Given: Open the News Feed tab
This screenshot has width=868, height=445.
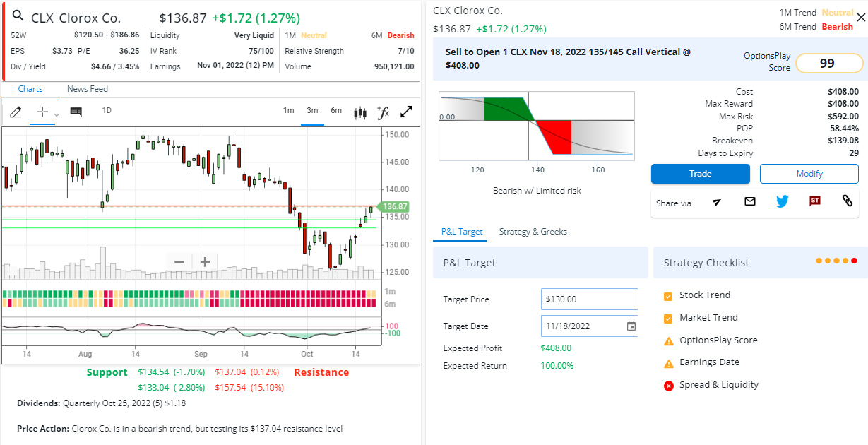Looking at the screenshot, I should point(88,89).
